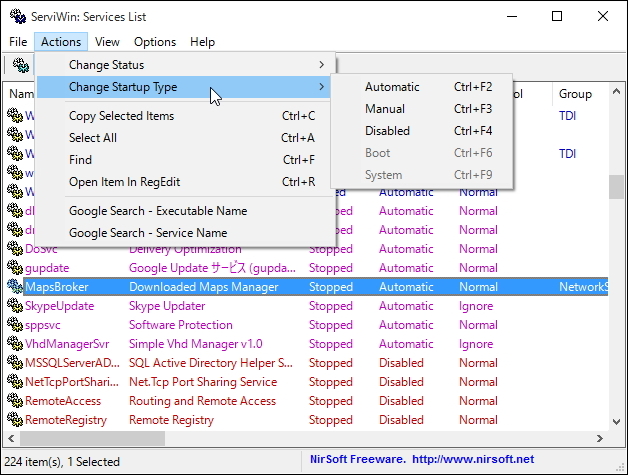Select the VhdManagerSvr service name
The image size is (628, 475).
tap(67, 344)
